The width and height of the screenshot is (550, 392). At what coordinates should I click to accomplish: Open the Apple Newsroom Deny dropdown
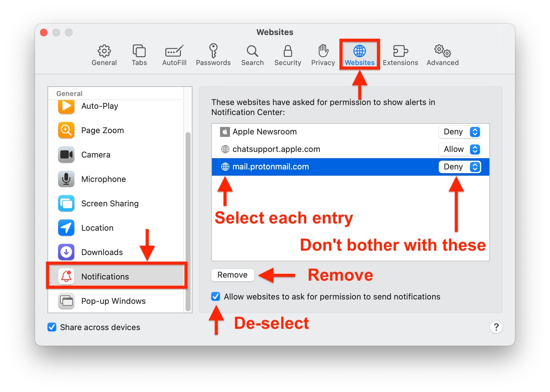[460, 132]
